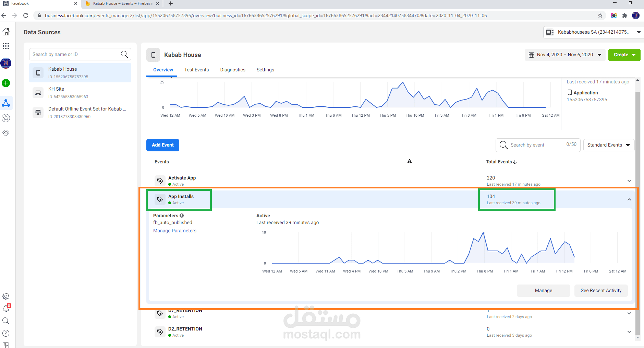Select the Data Sources icon in sidebar
644x348 pixels.
click(6, 103)
